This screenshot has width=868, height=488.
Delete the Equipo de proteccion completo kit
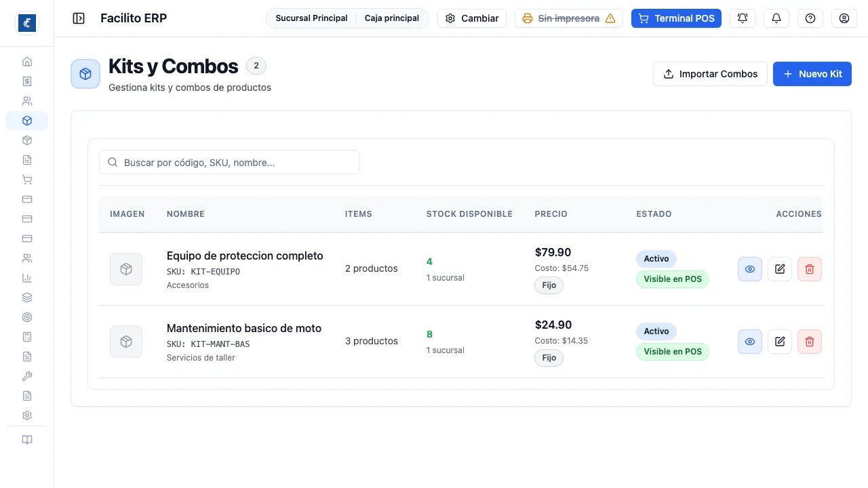(x=810, y=269)
